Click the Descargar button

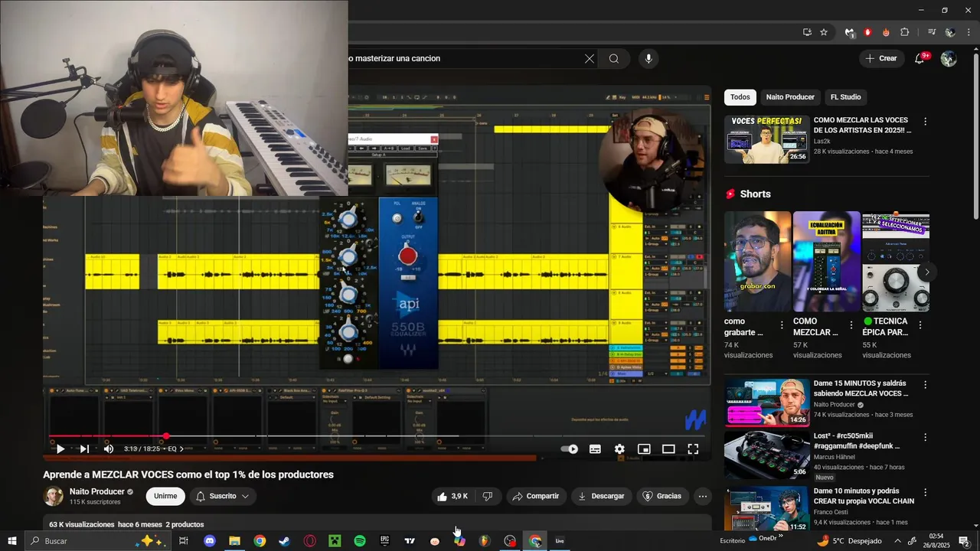tap(602, 496)
